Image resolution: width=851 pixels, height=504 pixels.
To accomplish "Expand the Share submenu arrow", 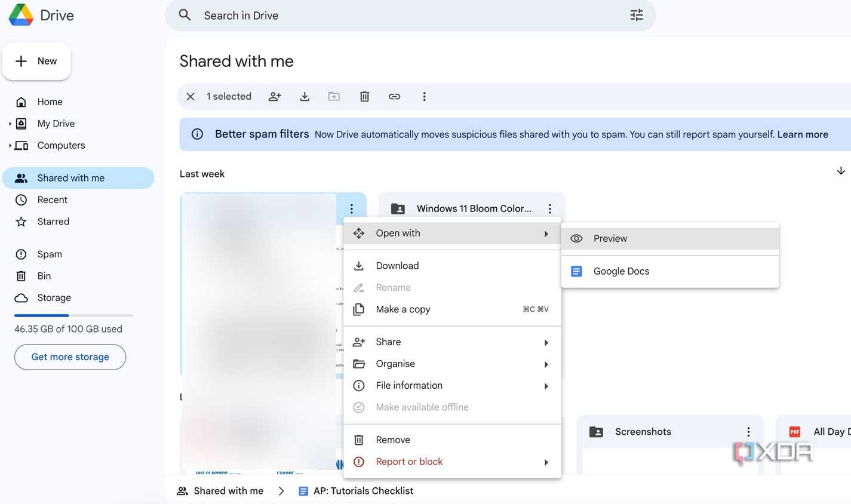I will point(546,342).
